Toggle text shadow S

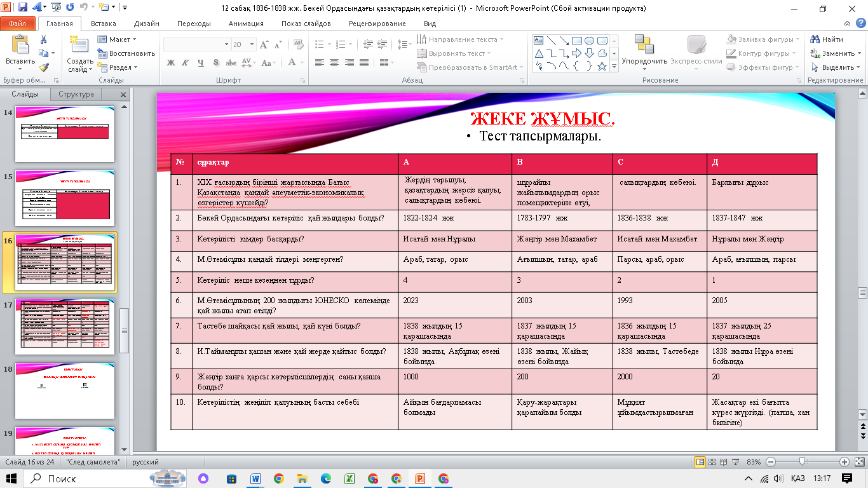click(x=216, y=62)
